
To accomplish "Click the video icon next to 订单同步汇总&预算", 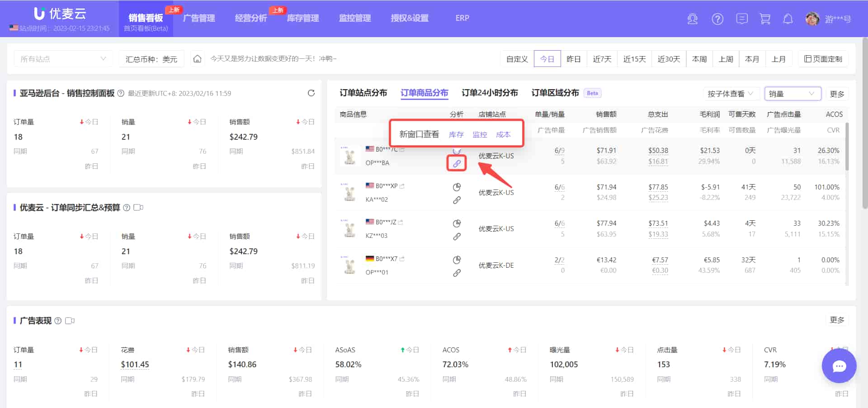I will 138,208.
